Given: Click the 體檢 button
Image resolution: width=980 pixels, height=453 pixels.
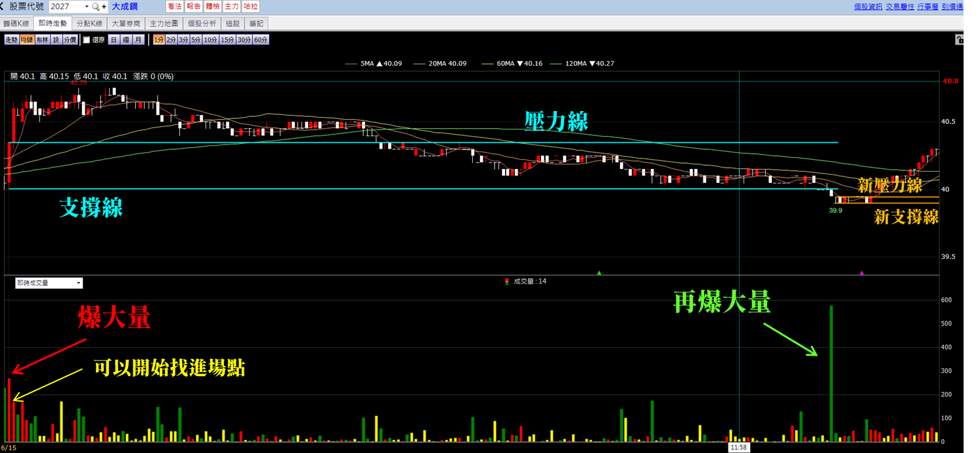Looking at the screenshot, I should [212, 6].
